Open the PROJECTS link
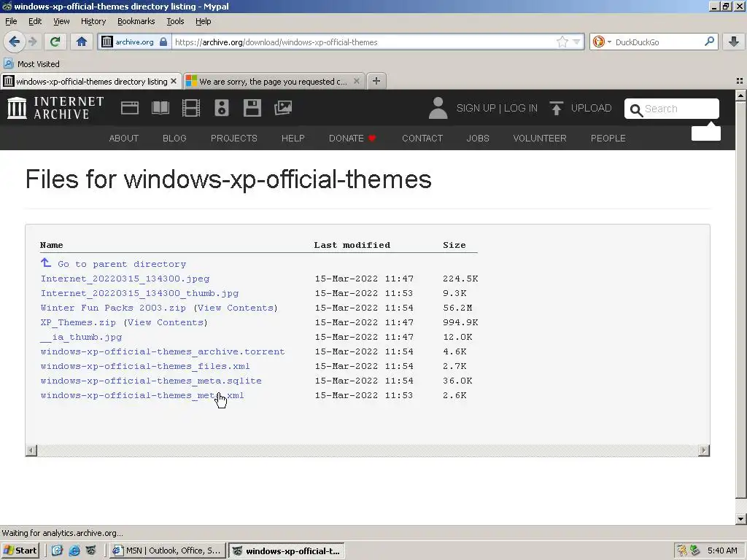The height and width of the screenshot is (560, 747). click(234, 138)
